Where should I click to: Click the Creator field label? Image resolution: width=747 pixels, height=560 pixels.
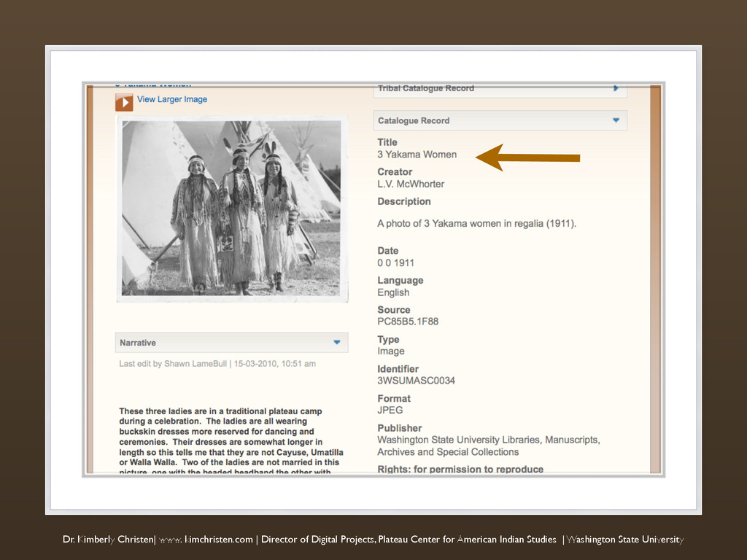pyautogui.click(x=395, y=172)
